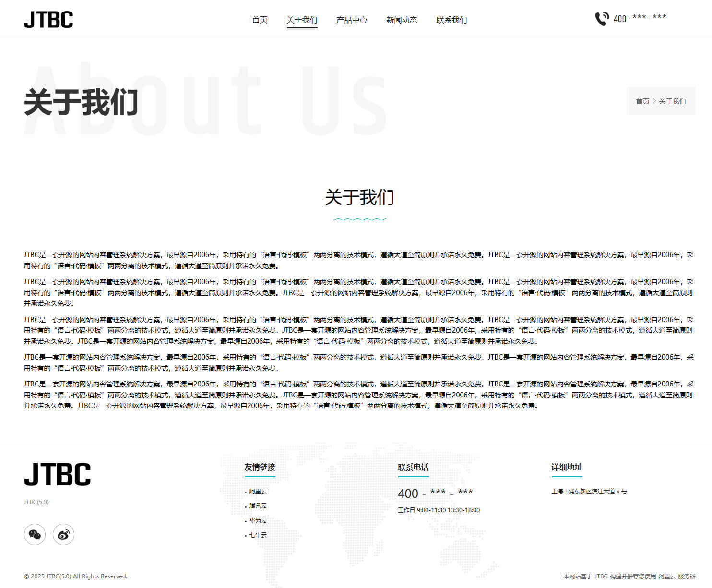Visit the 华为云 link in footer
The width and height of the screenshot is (712, 588).
[x=258, y=520]
